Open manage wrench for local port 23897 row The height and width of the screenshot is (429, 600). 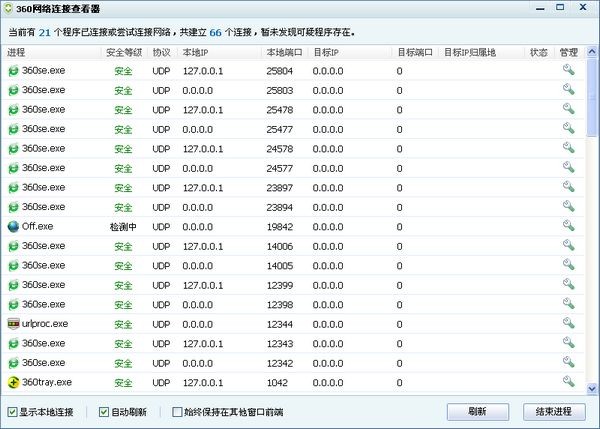click(568, 188)
